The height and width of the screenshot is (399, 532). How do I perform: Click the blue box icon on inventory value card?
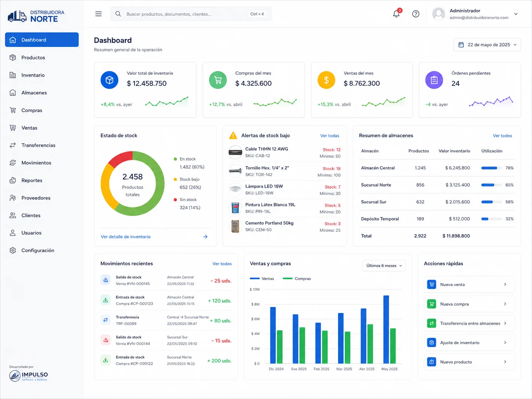click(109, 80)
